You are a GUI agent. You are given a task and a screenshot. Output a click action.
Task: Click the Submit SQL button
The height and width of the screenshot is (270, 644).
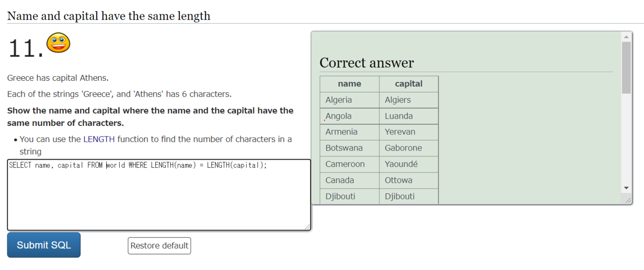43,245
